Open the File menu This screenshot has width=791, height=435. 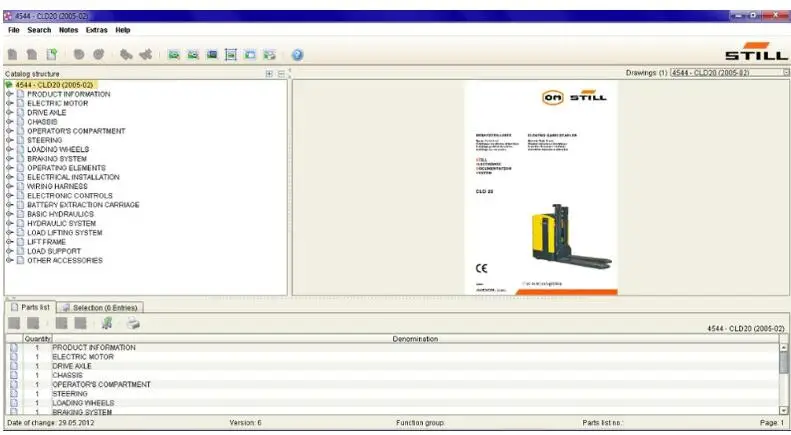[x=14, y=30]
